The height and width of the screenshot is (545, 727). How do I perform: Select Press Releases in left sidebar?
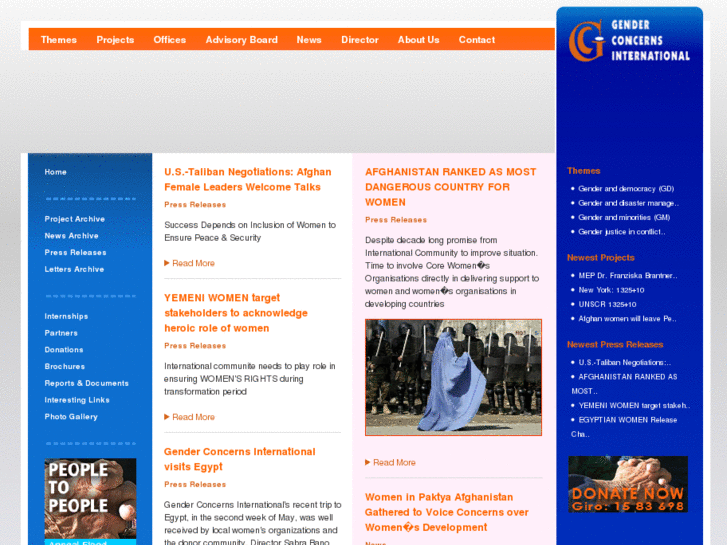[x=76, y=252]
